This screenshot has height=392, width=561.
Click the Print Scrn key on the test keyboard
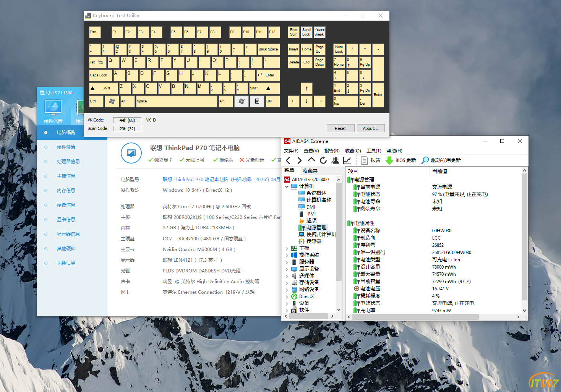pyautogui.click(x=293, y=32)
